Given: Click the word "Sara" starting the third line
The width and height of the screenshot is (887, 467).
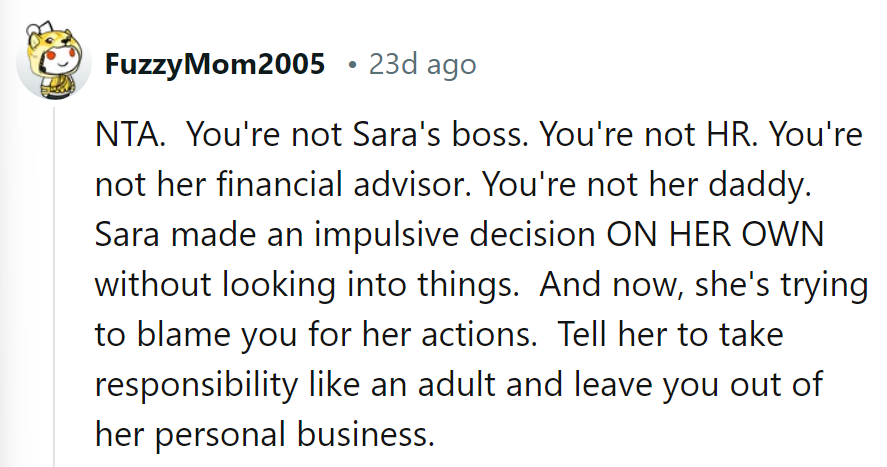Looking at the screenshot, I should [x=128, y=234].
